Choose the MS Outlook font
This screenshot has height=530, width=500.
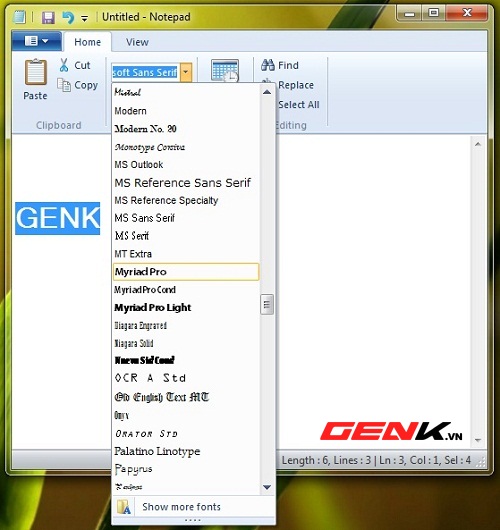point(186,165)
